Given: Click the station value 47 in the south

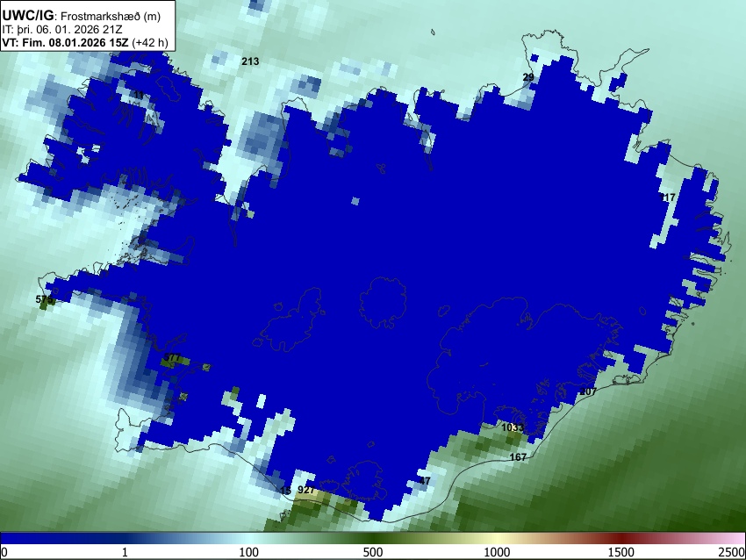Looking at the screenshot, I should 425,481.
